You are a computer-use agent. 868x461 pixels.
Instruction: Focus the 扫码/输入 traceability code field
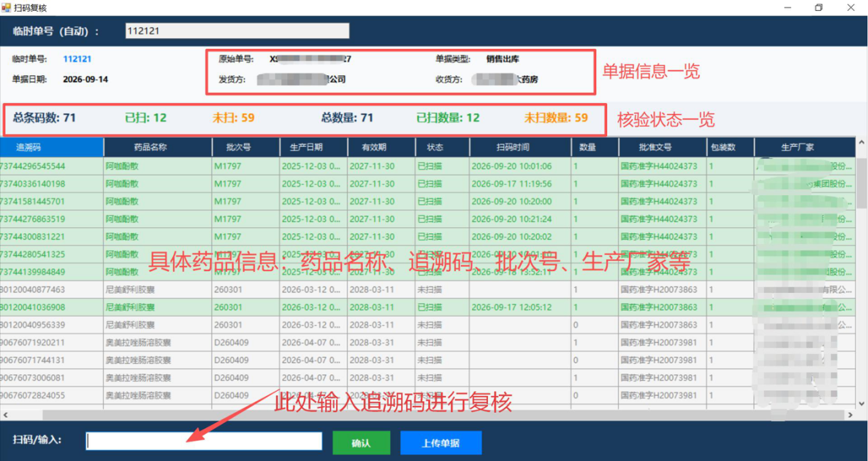click(x=204, y=441)
